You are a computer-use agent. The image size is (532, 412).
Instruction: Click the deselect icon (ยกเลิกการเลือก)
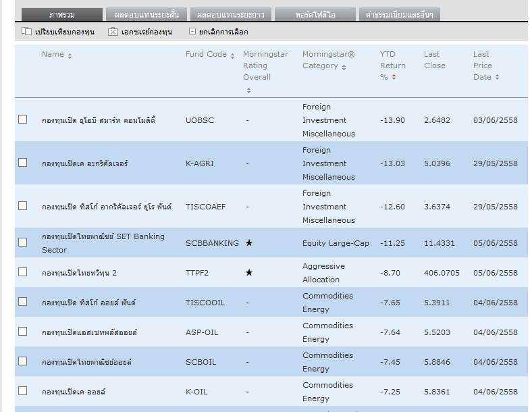point(192,31)
